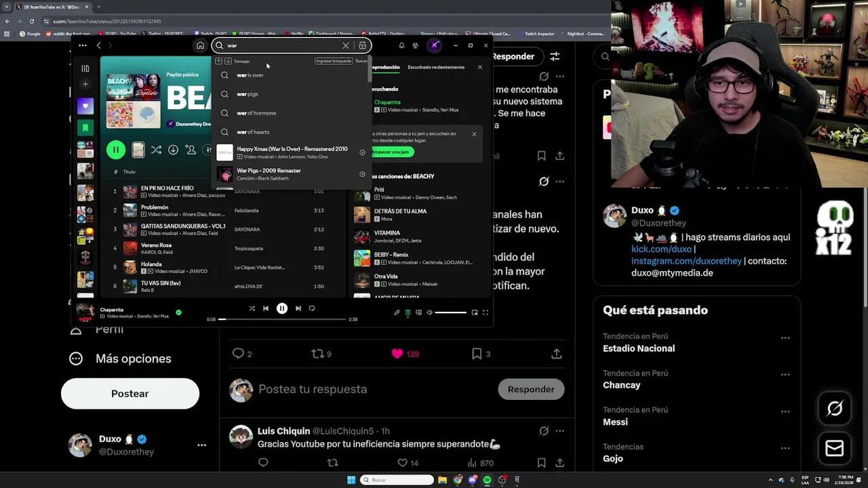Image resolution: width=868 pixels, height=488 pixels.
Task: Like the TeamYouTube tweet heart
Action: (x=397, y=354)
